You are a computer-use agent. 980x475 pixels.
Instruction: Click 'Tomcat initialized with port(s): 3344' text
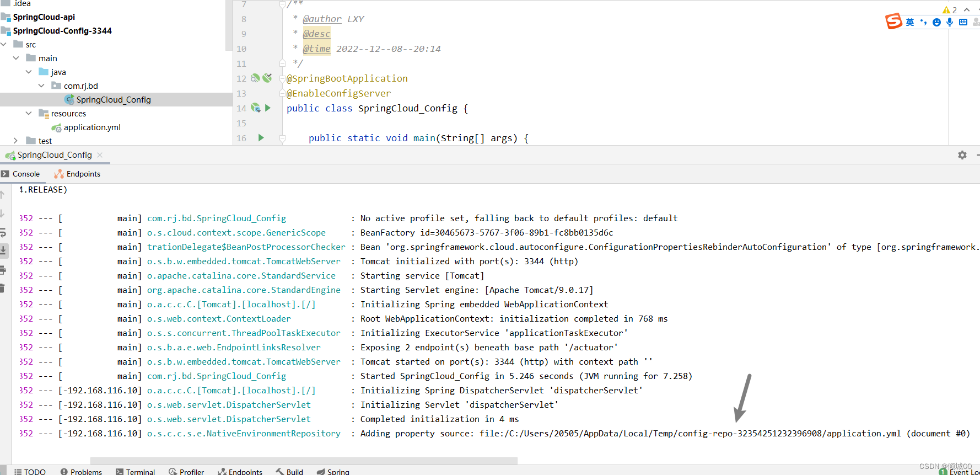452,261
